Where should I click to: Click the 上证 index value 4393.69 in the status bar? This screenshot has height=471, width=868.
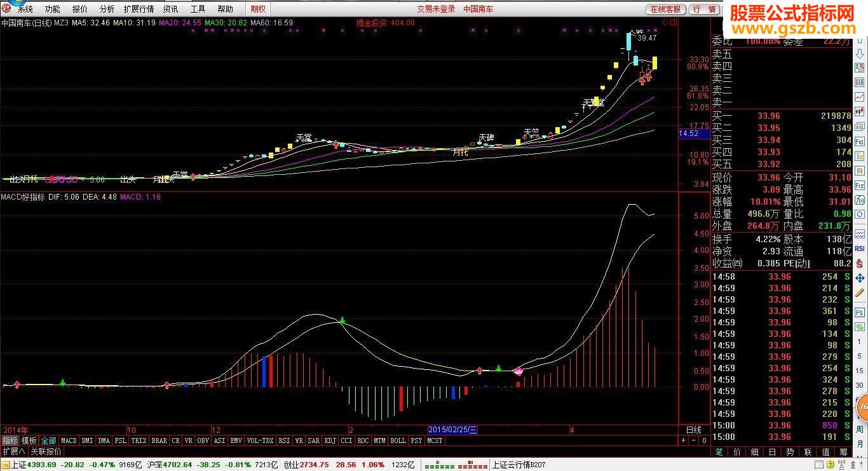43,465
